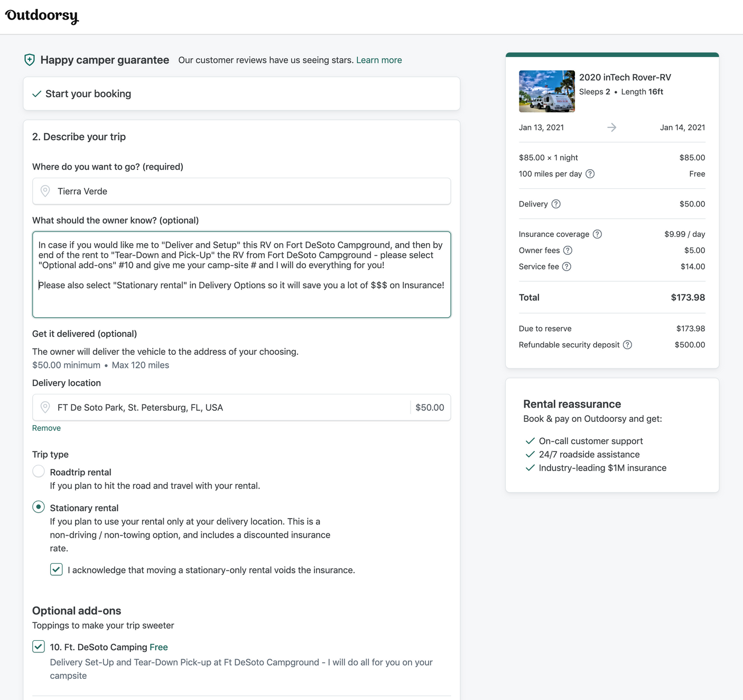The width and height of the screenshot is (743, 700).
Task: Click the location pin in the Delivery location field
Action: pos(45,407)
